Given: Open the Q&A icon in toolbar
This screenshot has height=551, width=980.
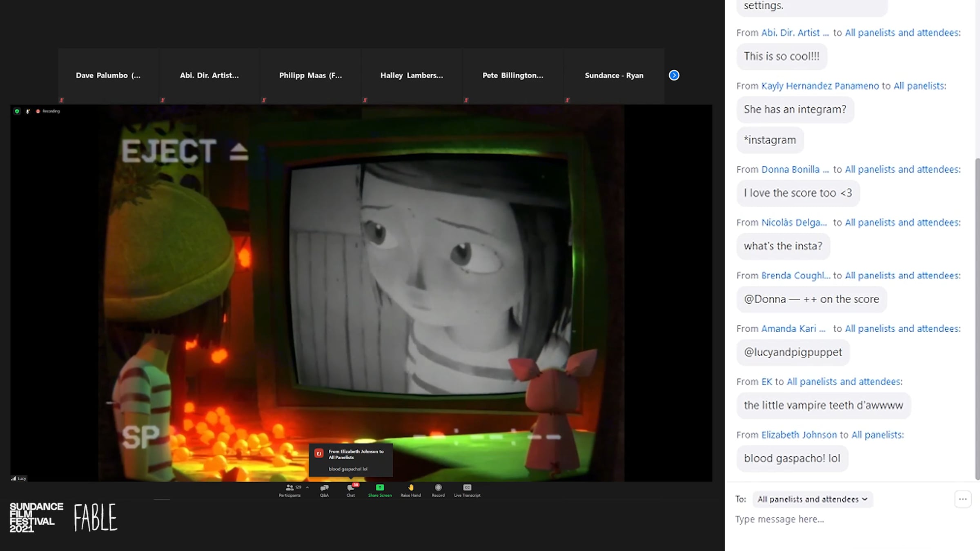Looking at the screenshot, I should point(324,490).
